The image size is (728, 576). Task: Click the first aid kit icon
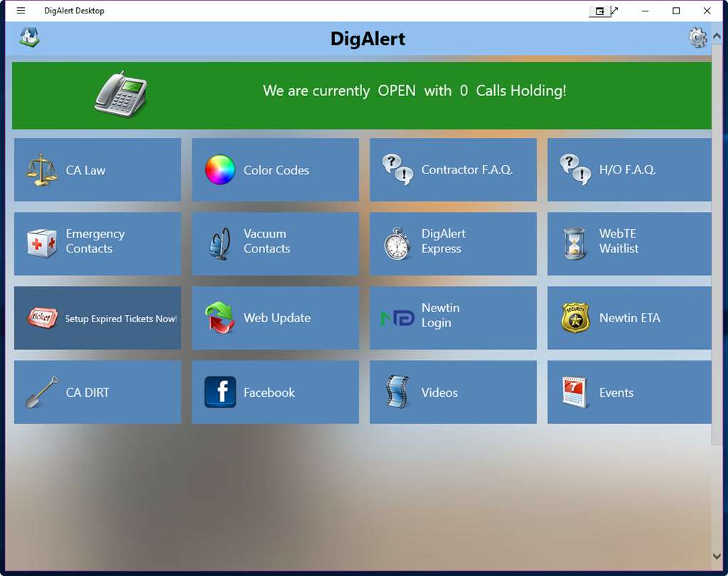pos(42,242)
